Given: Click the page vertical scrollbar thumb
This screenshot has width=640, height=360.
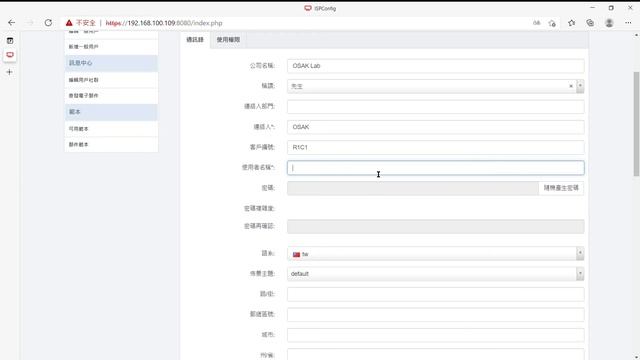Looking at the screenshot, I should [x=636, y=124].
